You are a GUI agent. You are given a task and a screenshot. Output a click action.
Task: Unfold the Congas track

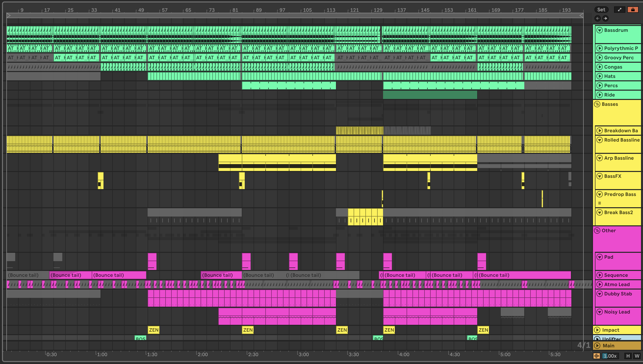click(599, 67)
